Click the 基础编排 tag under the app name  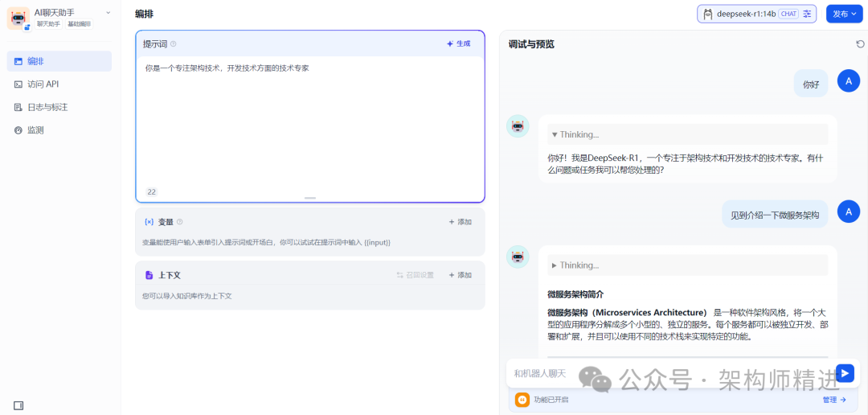point(80,24)
